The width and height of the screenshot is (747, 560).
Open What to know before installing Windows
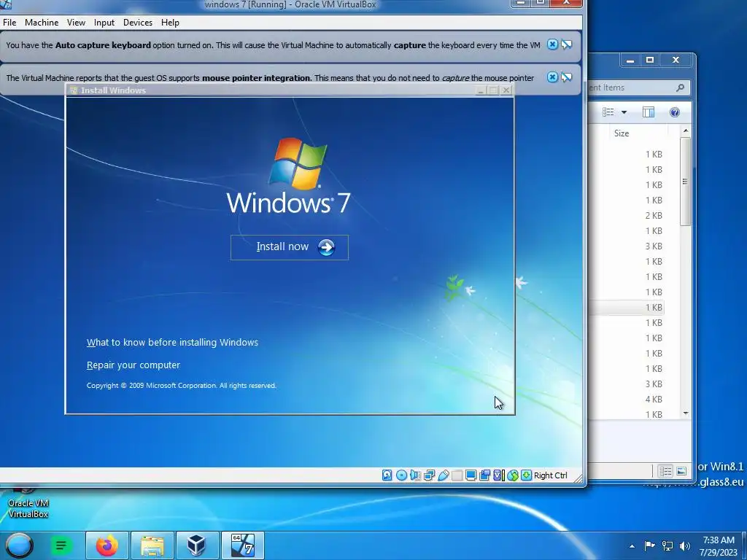tap(172, 343)
